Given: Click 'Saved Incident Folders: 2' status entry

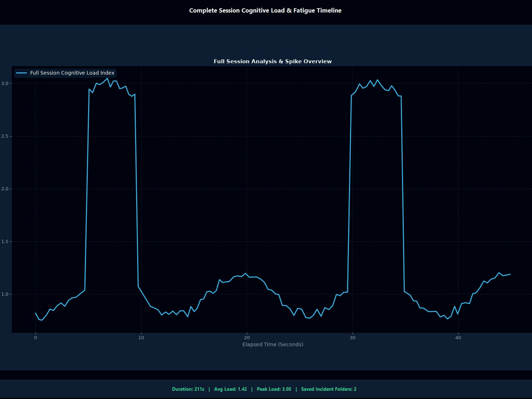Looking at the screenshot, I should click(329, 389).
